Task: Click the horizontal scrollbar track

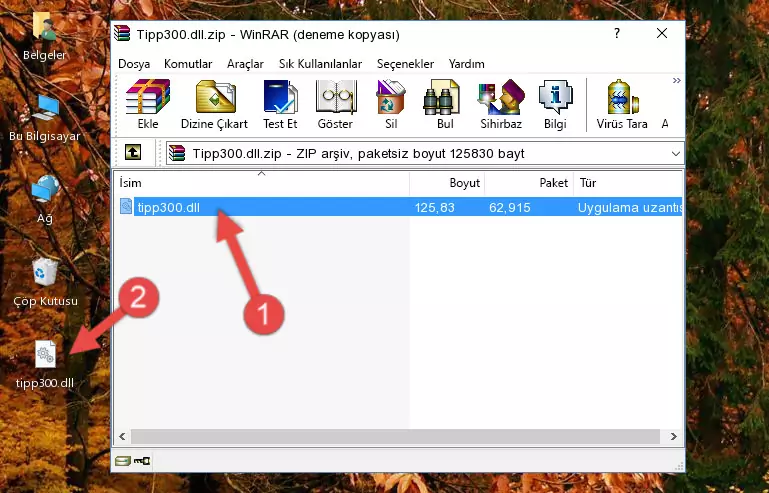Action: (395, 436)
